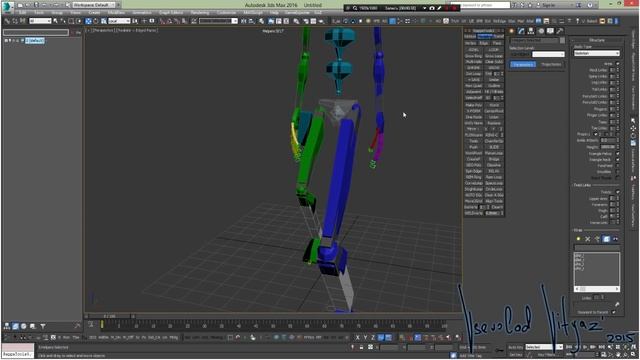Click the animation time slider
The height and width of the screenshot is (360, 640).
coord(109,316)
